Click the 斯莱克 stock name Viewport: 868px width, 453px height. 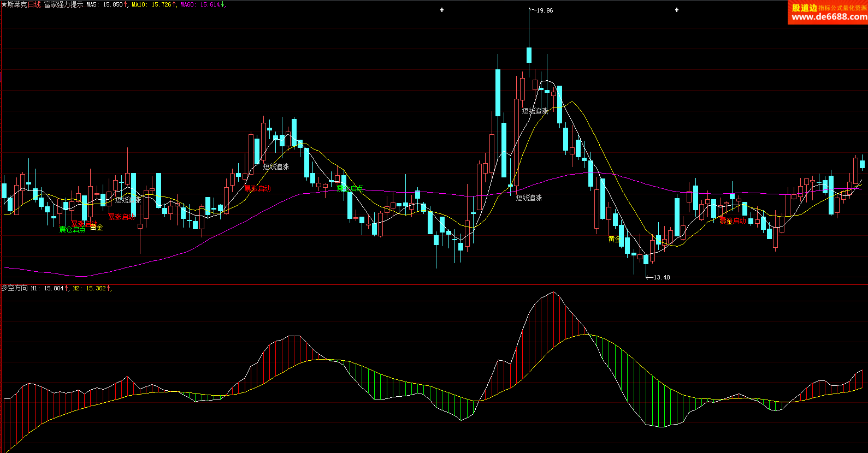pos(17,4)
